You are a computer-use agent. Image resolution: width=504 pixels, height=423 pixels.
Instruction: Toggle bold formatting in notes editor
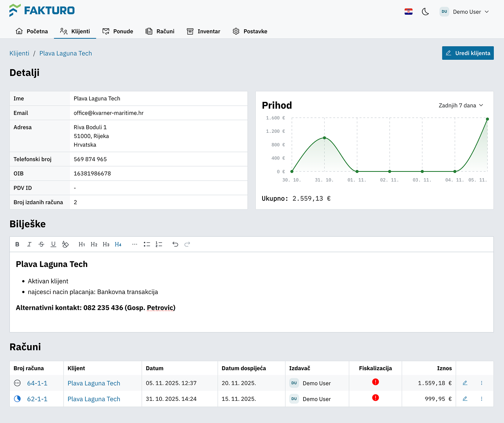point(17,244)
